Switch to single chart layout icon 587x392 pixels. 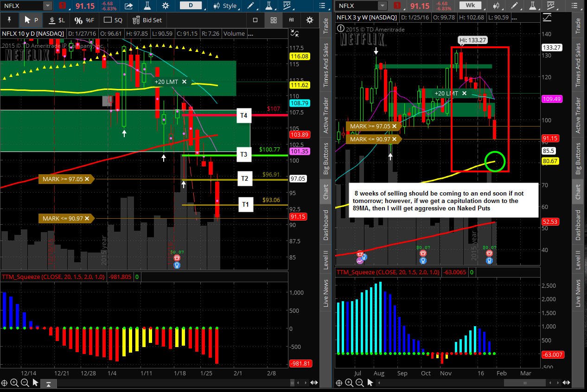coord(255,20)
